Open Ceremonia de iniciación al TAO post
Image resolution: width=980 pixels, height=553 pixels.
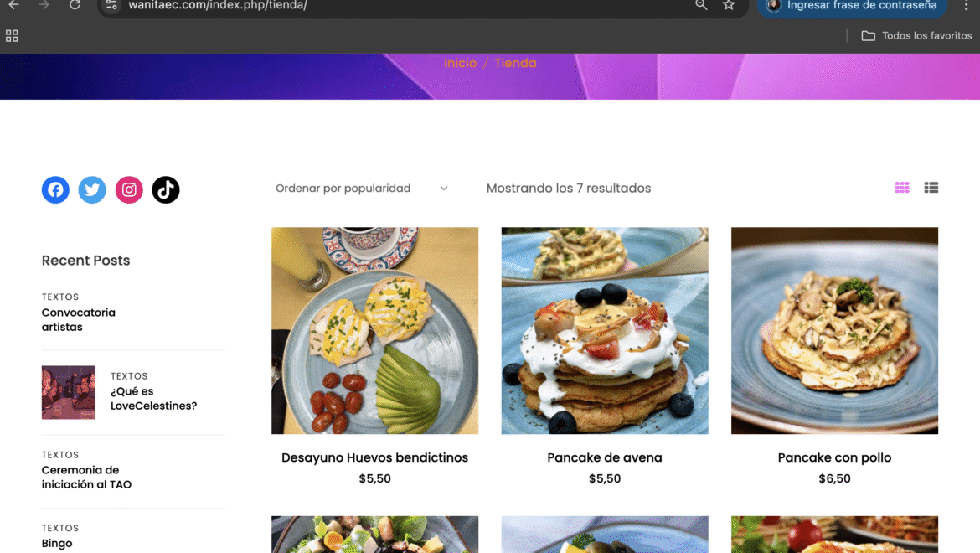(86, 478)
